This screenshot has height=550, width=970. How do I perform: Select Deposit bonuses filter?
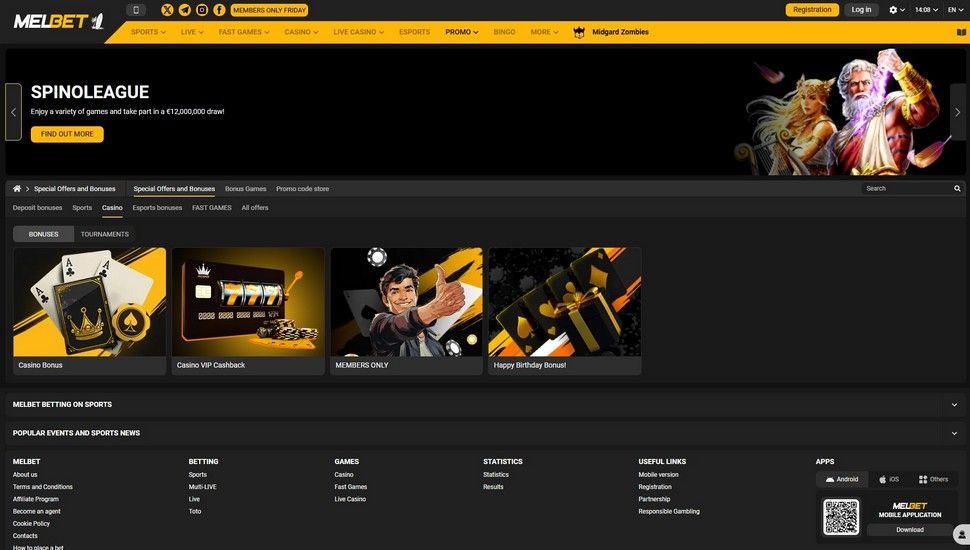click(37, 208)
